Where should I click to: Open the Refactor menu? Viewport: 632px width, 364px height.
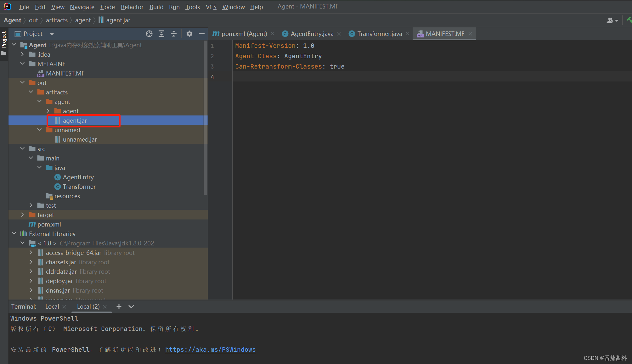click(132, 7)
